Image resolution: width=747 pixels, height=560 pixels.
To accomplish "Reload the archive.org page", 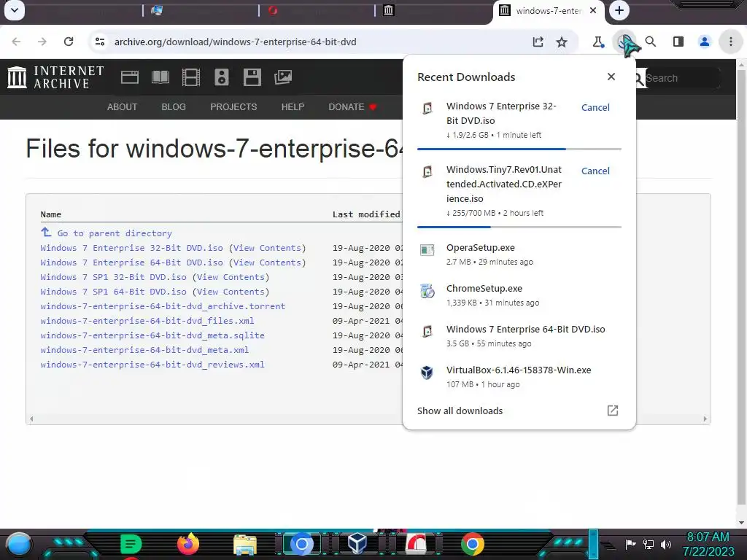I will point(69,42).
